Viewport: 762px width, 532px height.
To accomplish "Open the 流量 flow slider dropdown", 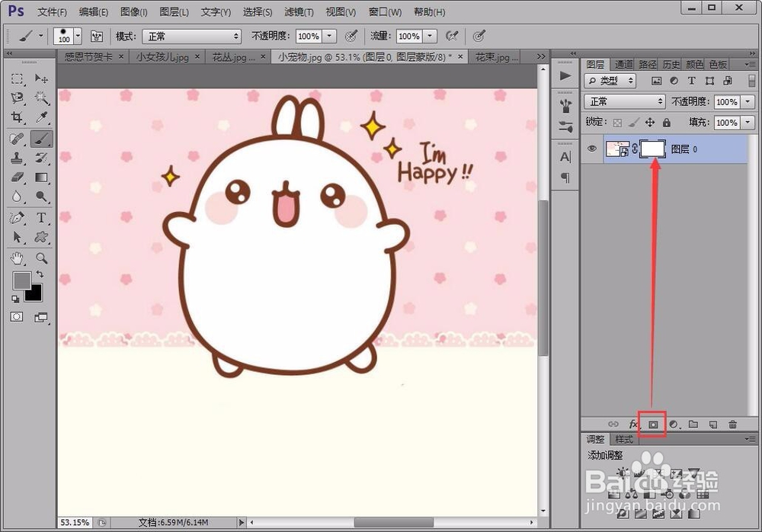I will 430,37.
